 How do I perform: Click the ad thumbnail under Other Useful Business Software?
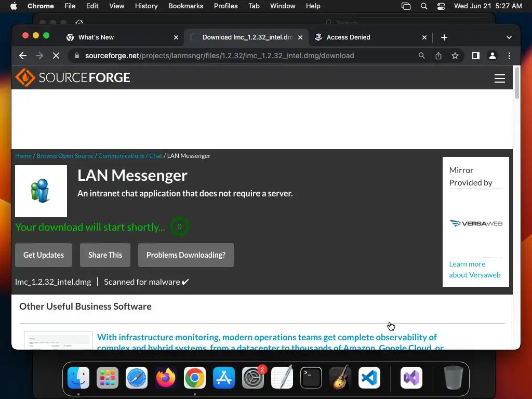pos(58,340)
